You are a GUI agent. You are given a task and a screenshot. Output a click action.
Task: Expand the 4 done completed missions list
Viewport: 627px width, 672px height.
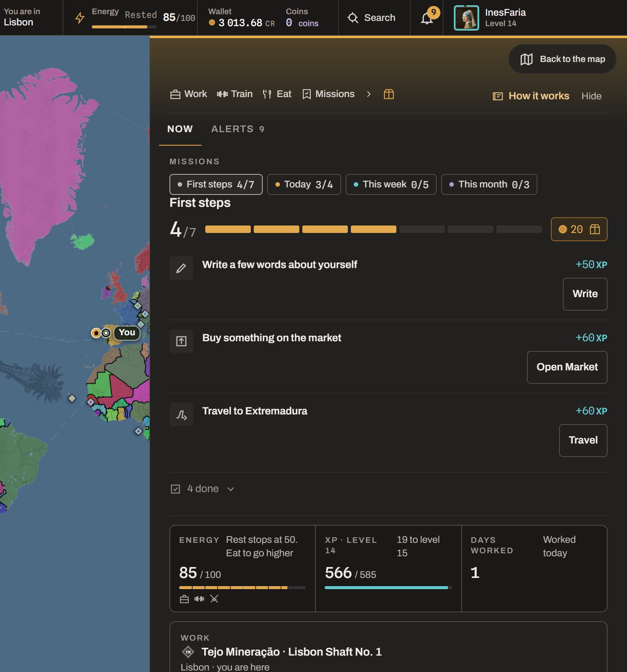point(203,489)
